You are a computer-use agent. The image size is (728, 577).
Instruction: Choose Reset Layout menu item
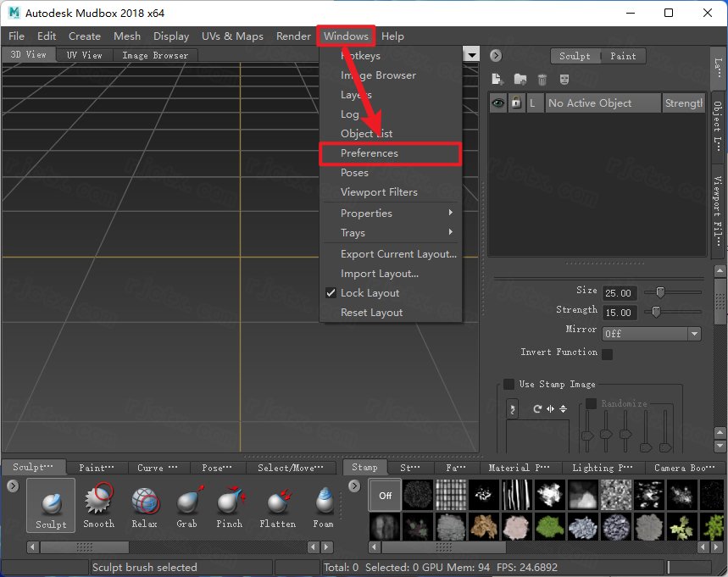pyautogui.click(x=391, y=313)
